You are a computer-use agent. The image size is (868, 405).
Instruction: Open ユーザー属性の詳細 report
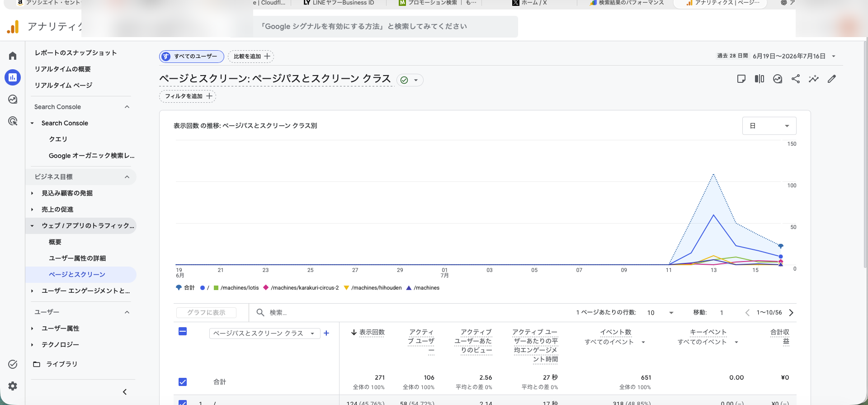coord(77,258)
